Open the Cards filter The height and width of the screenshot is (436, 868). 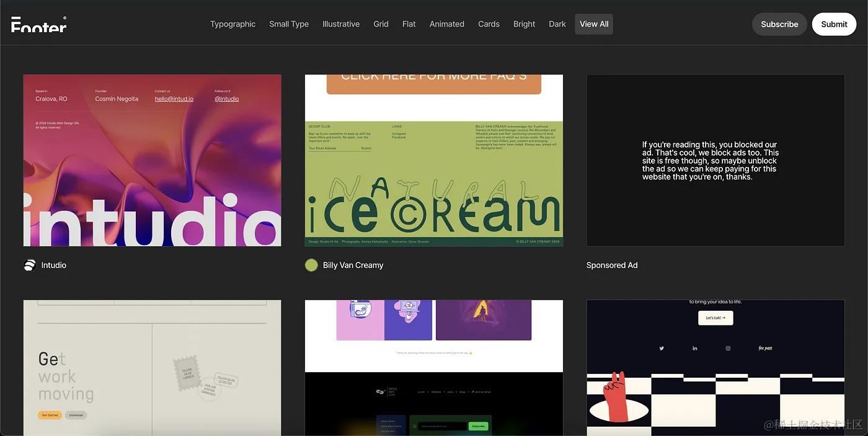[x=489, y=24]
